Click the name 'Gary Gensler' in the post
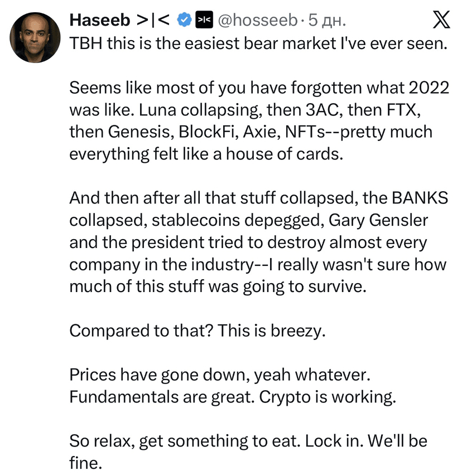 click(x=378, y=220)
